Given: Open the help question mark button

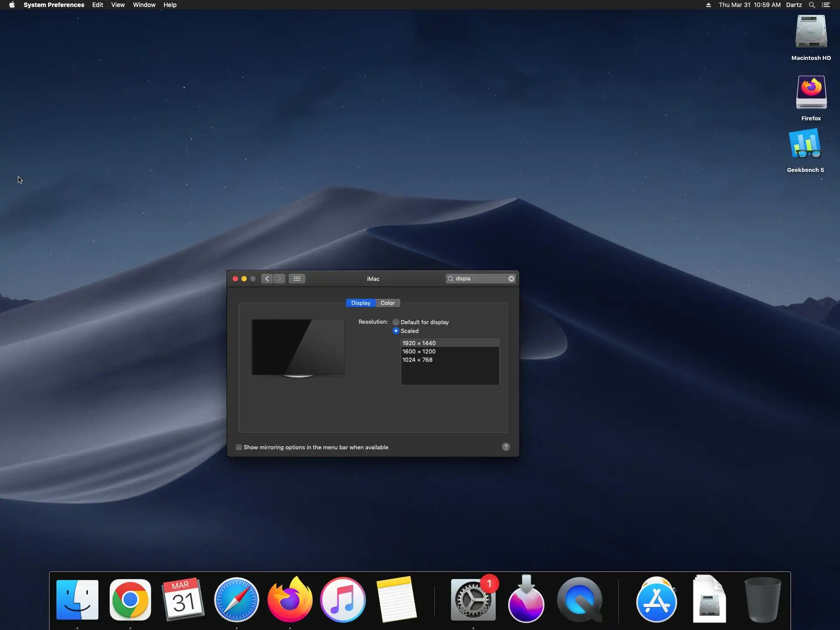Looking at the screenshot, I should point(506,447).
